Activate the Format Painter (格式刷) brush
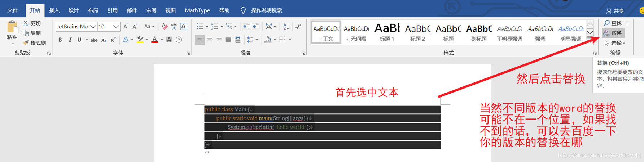 pyautogui.click(x=26, y=43)
